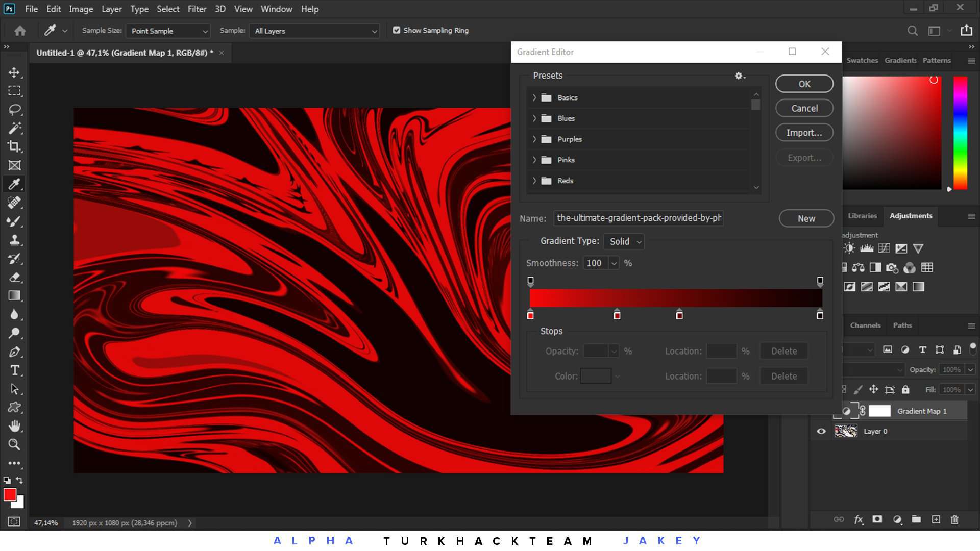Image resolution: width=980 pixels, height=551 pixels.
Task: Select the Eraser tool
Action: [14, 277]
